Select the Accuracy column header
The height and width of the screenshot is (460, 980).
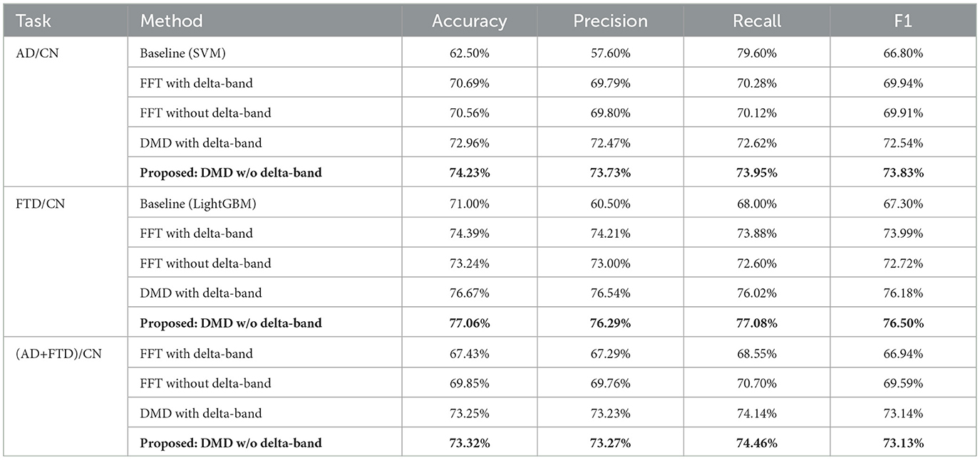pos(469,21)
